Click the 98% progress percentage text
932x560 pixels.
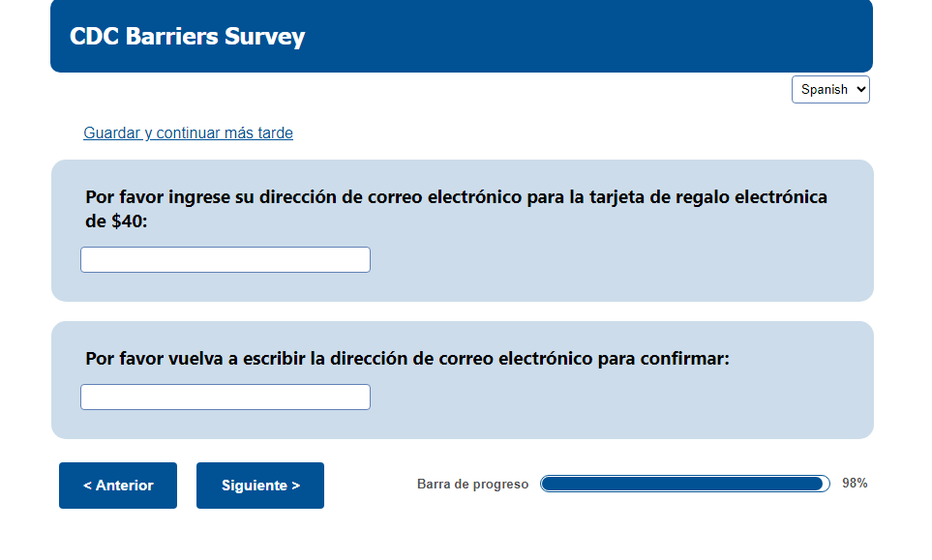point(855,484)
